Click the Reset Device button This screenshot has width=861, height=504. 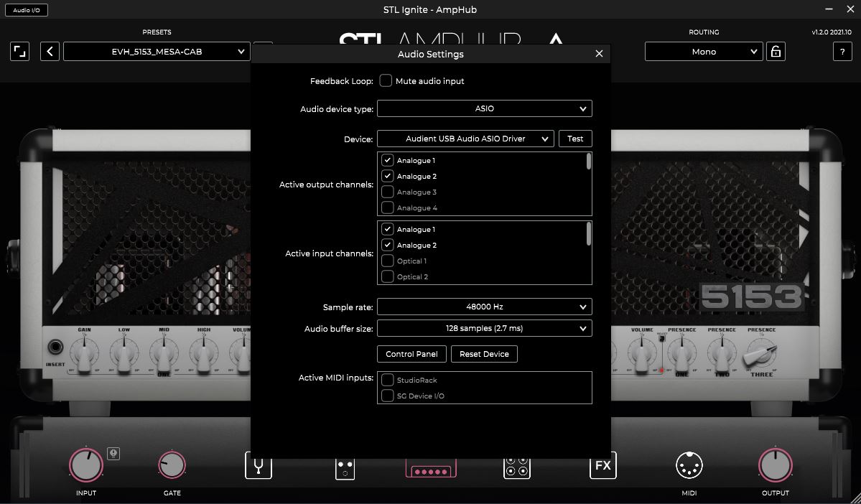484,354
